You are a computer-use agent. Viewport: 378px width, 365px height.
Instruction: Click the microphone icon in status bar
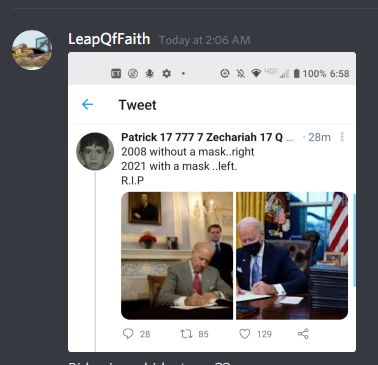point(150,73)
